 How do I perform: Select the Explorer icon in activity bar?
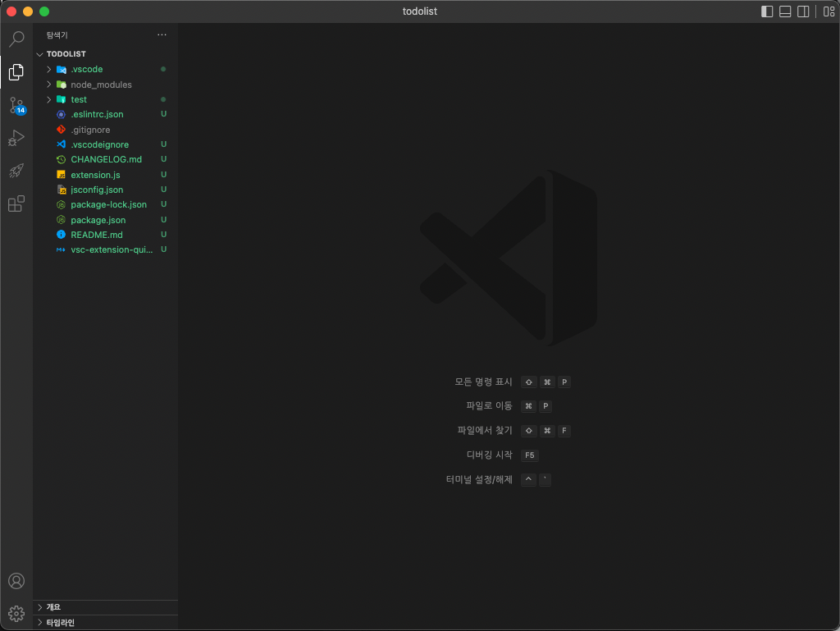pos(16,71)
